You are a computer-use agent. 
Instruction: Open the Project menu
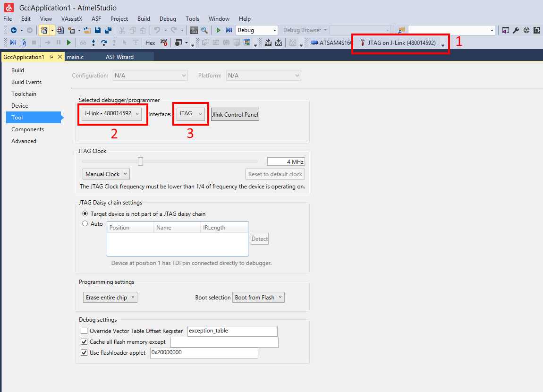tap(119, 19)
